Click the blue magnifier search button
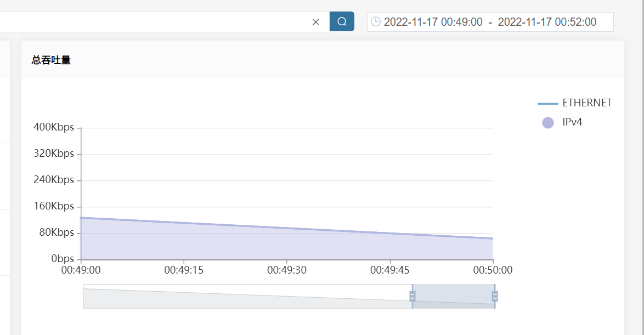This screenshot has width=644, height=335. pos(342,22)
